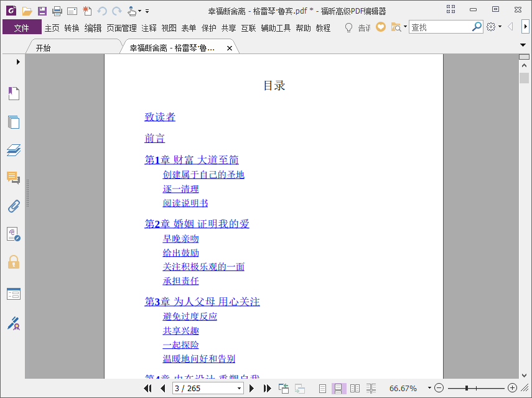This screenshot has height=398, width=532.
Task: Open the tab list dropdown arrow
Action: coord(523,45)
